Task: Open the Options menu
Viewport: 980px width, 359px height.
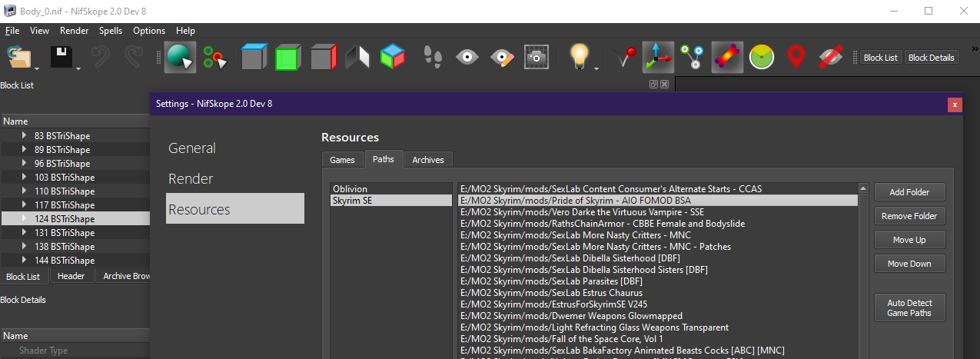Action: (149, 31)
